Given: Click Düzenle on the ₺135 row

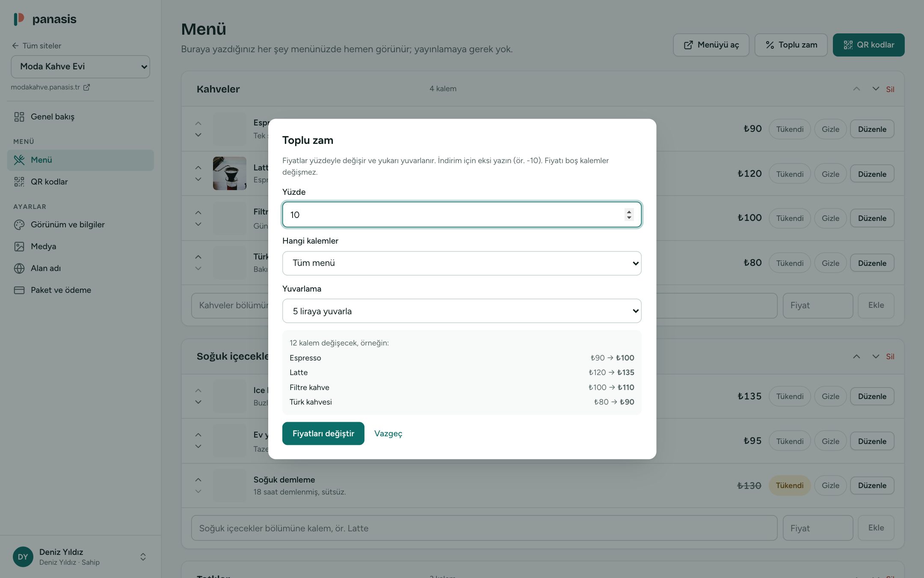Looking at the screenshot, I should tap(872, 396).
